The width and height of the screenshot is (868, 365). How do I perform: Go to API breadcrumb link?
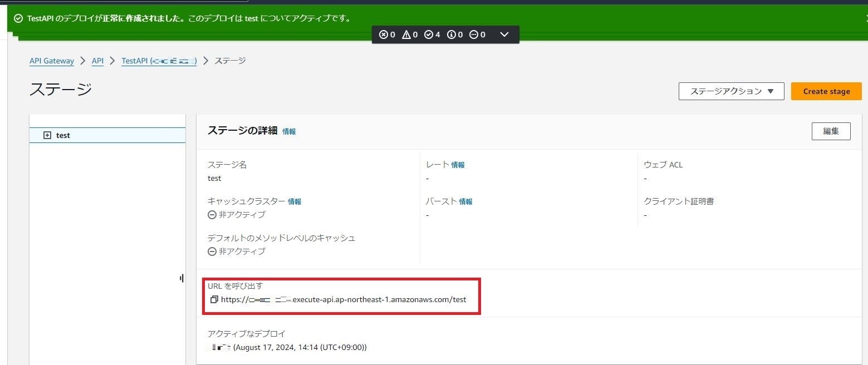pyautogui.click(x=98, y=61)
